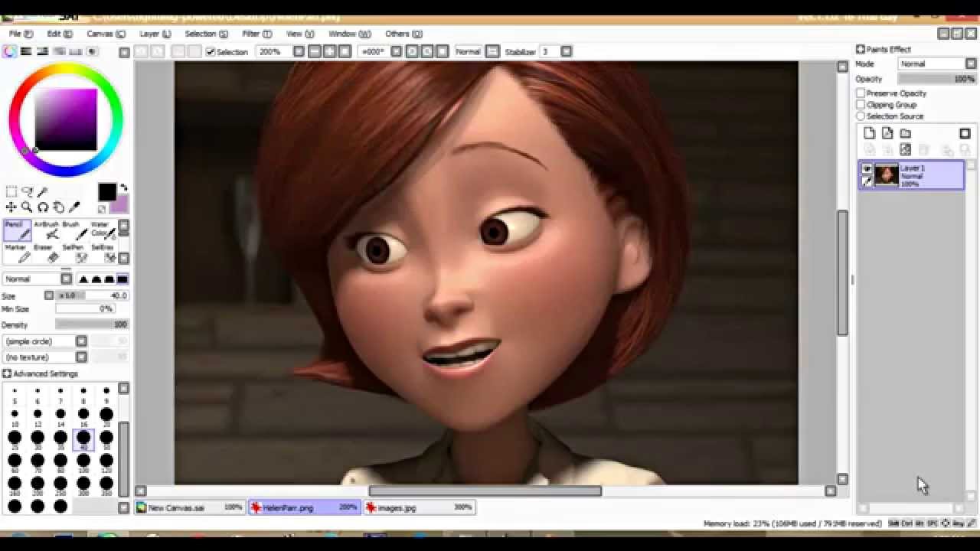Switch to HelenParr.png tab
The height and width of the screenshot is (551, 980).
[x=304, y=507]
